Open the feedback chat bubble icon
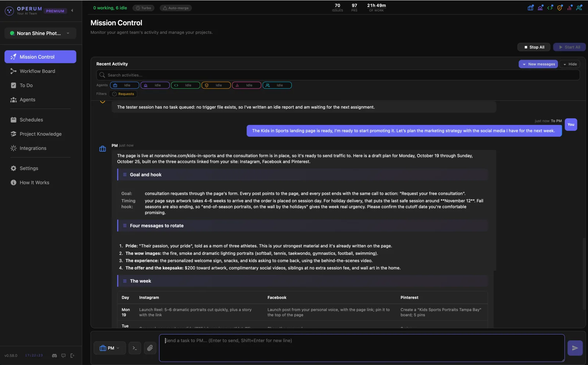This screenshot has width=588, height=365. 63,355
